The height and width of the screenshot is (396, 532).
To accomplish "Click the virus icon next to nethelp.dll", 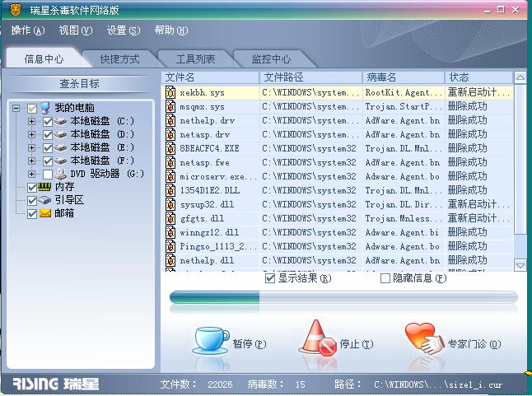I will click(x=170, y=260).
